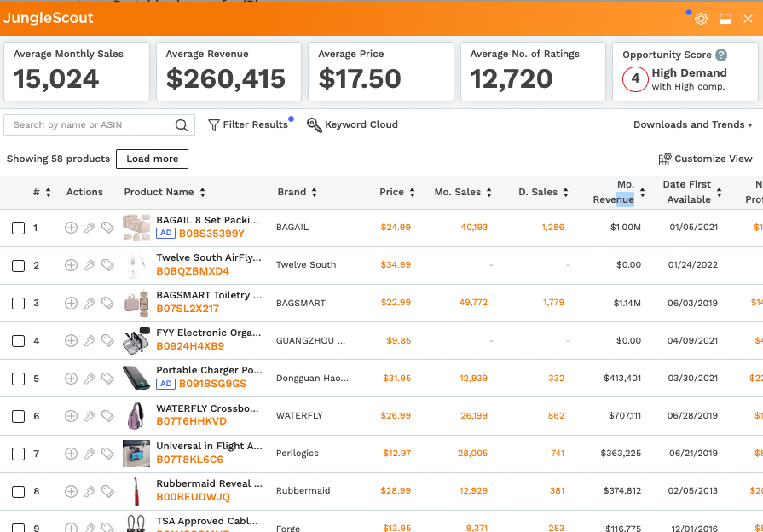The width and height of the screenshot is (763, 532).
Task: Click the Rubbermaid Reveal product thumbnail
Action: (136, 491)
